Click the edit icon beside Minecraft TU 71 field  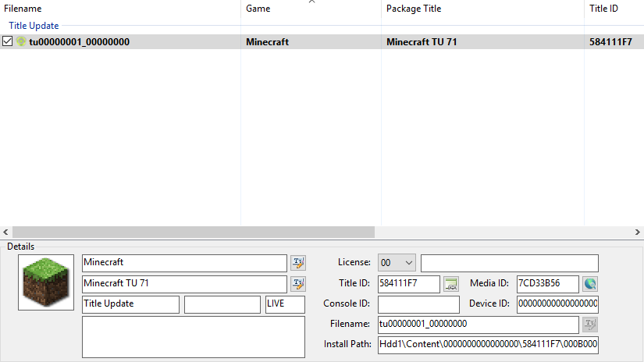click(297, 283)
